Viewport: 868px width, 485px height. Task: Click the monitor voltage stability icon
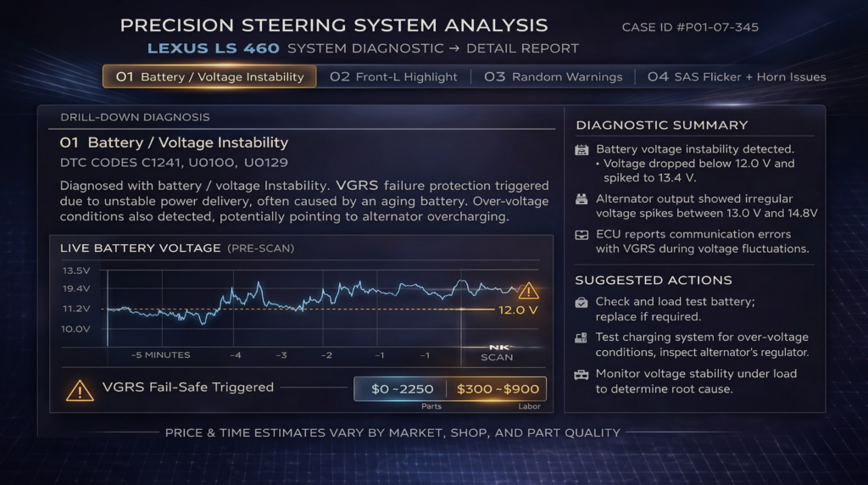point(582,374)
